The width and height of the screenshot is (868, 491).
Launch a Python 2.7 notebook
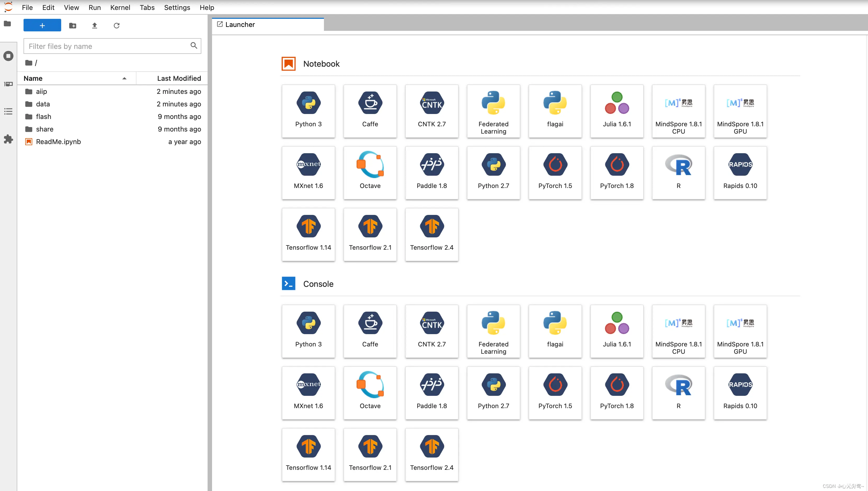click(x=494, y=173)
